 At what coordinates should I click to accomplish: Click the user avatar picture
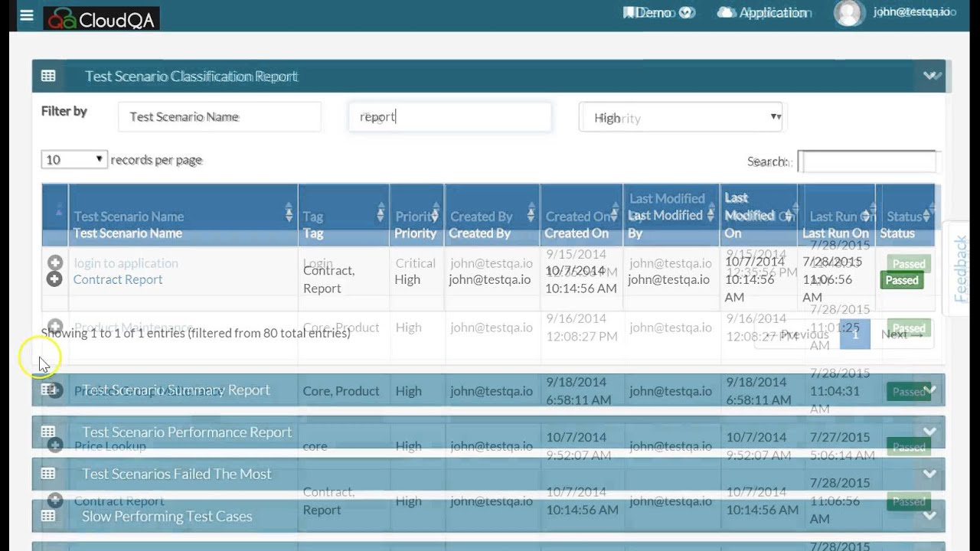[849, 13]
